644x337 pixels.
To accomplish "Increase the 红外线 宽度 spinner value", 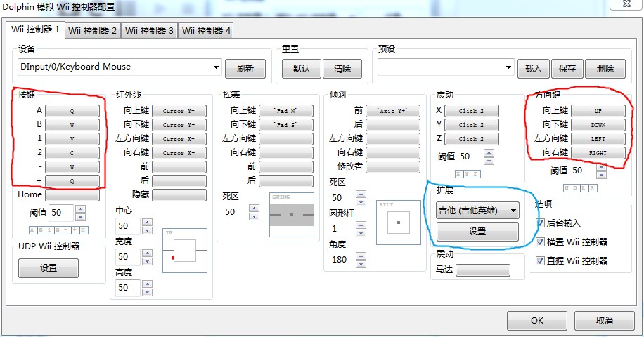I will click(147, 253).
